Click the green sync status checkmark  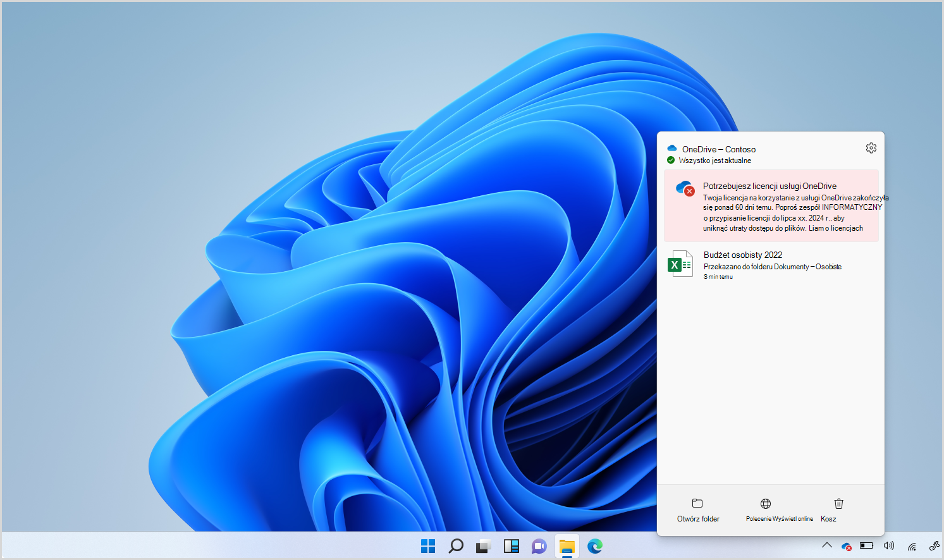tap(671, 161)
